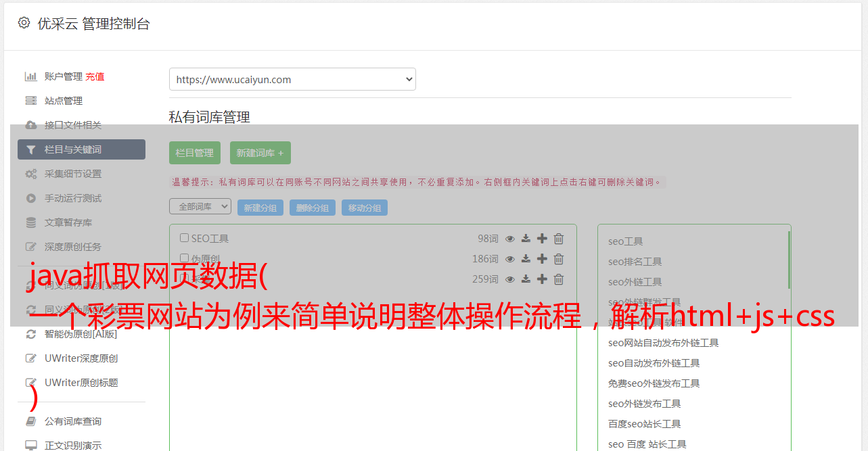Select 'seo工具' in the keyword list
The height and width of the screenshot is (451, 868).
pyautogui.click(x=625, y=241)
